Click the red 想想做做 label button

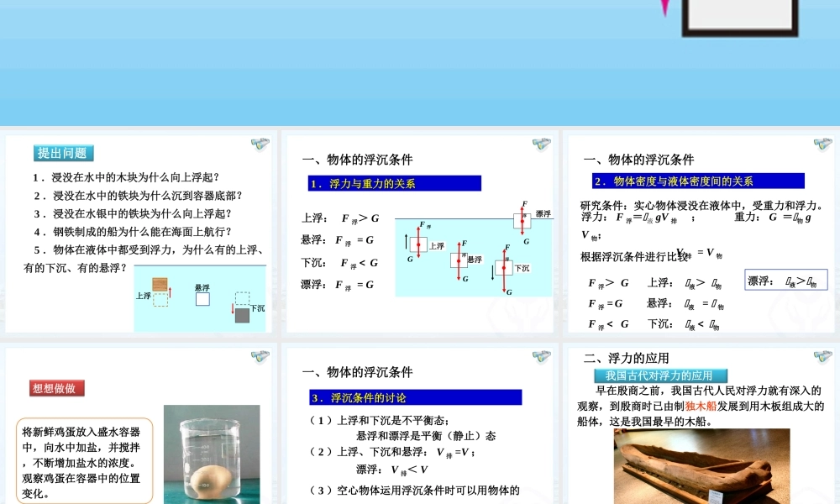coord(57,388)
